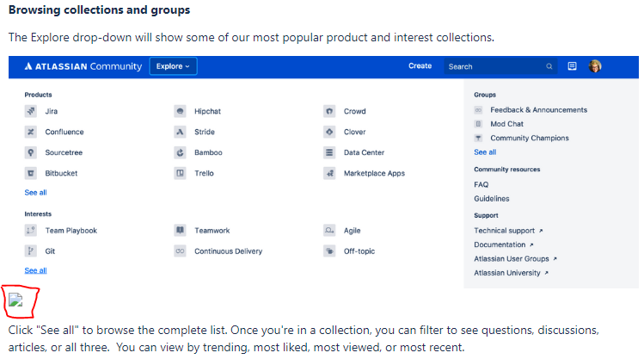The height and width of the screenshot is (359, 644).
Task: Open the Explore drop-down menu
Action: [x=173, y=66]
